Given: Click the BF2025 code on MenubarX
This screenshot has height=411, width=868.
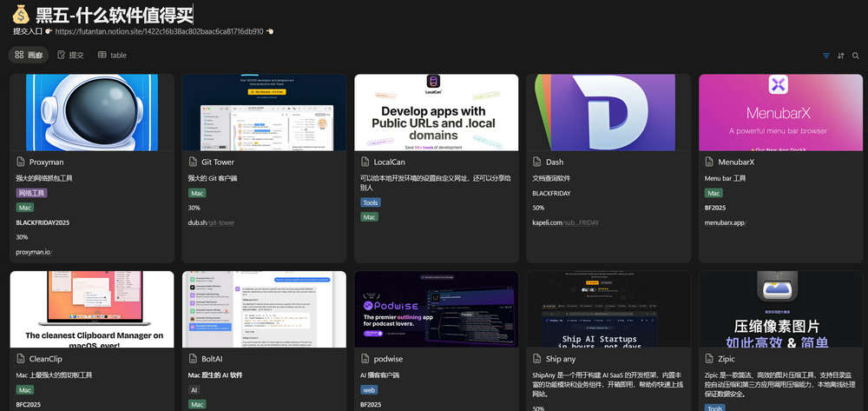Looking at the screenshot, I should point(715,208).
